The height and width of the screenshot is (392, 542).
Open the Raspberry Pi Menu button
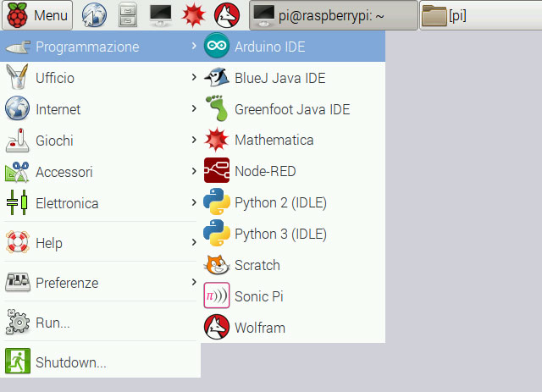38,15
